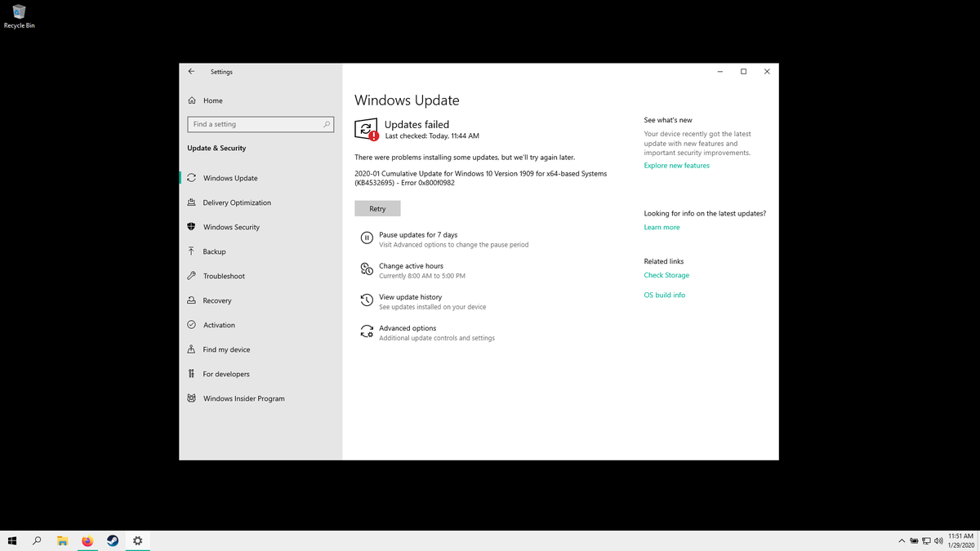Click the For developers icon
The width and height of the screenshot is (980, 551).
point(191,374)
